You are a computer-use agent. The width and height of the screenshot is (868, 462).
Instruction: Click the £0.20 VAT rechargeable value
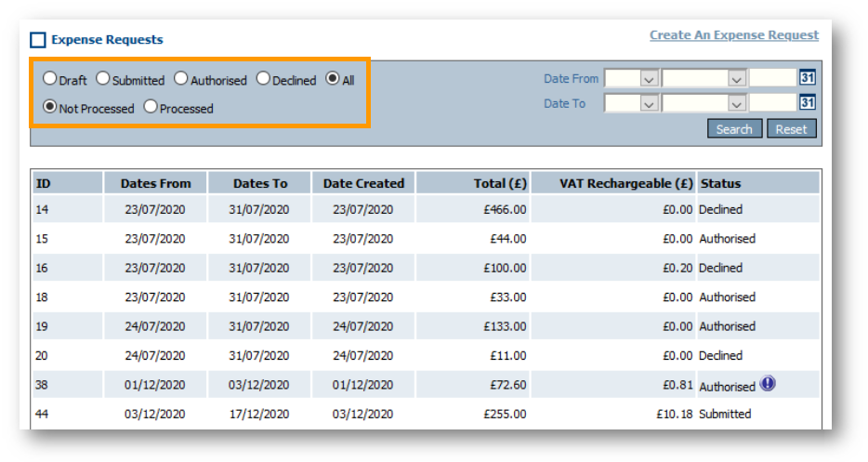(x=677, y=268)
